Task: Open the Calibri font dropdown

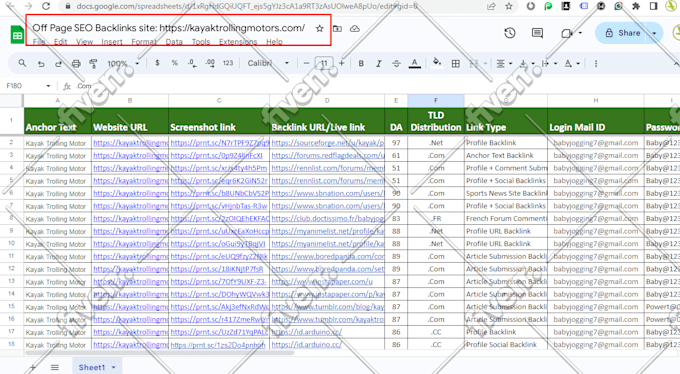Action: [x=268, y=63]
